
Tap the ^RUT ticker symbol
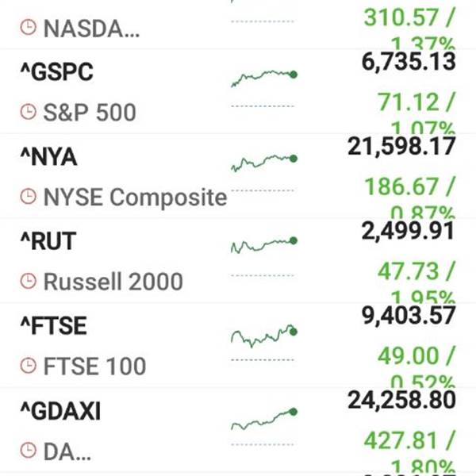(x=48, y=241)
